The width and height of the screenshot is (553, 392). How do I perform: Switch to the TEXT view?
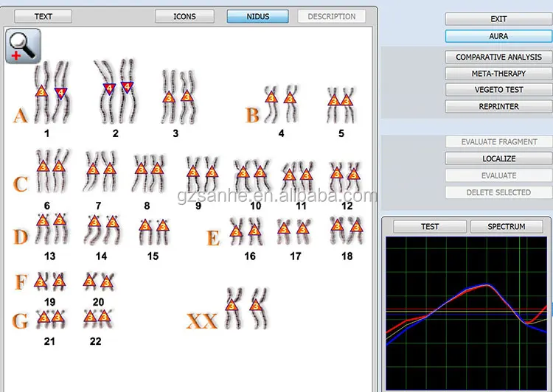click(43, 16)
